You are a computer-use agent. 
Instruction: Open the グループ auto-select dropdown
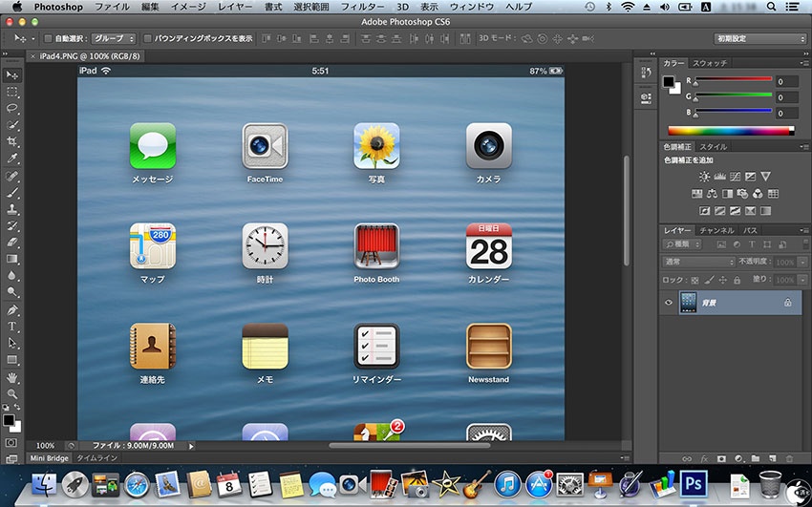pyautogui.click(x=114, y=38)
